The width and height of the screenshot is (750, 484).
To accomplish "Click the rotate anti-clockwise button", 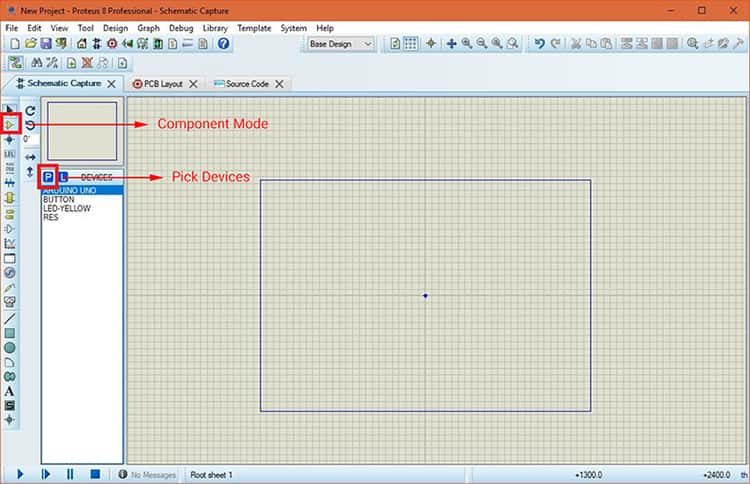I will click(30, 125).
